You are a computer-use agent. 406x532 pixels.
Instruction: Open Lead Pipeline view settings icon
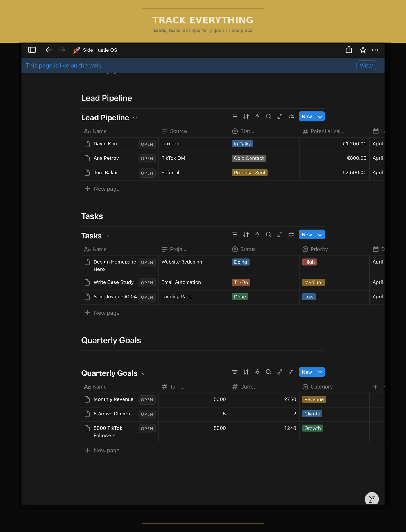click(291, 117)
